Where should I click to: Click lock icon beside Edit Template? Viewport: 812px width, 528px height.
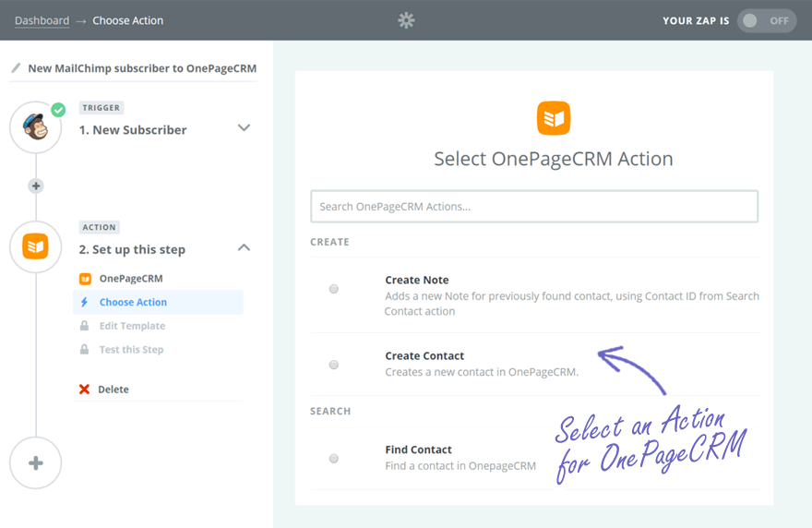coord(84,326)
